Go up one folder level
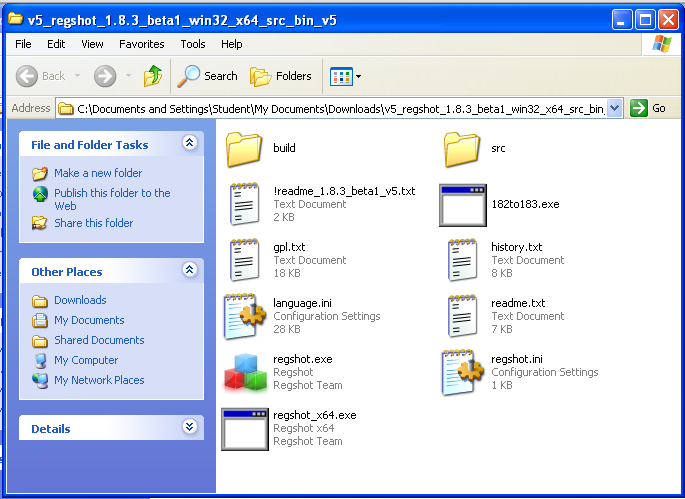 click(153, 76)
